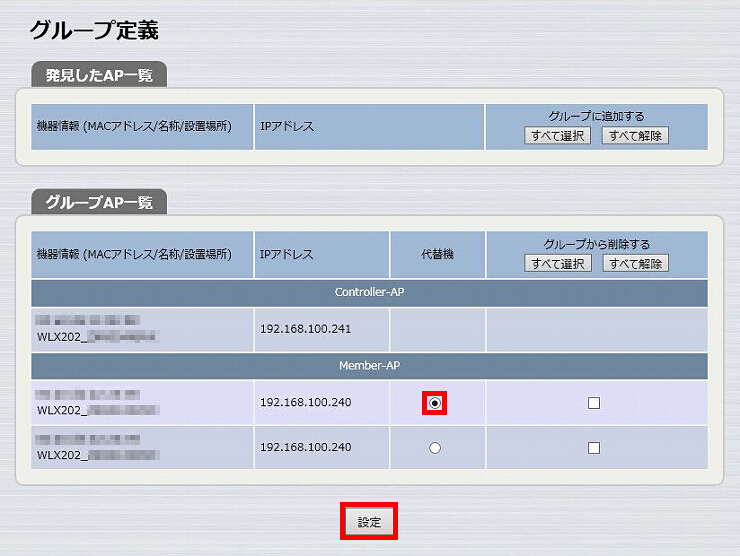The image size is (740, 556).
Task: Click グループに追加する header label
Action: pyautogui.click(x=596, y=116)
